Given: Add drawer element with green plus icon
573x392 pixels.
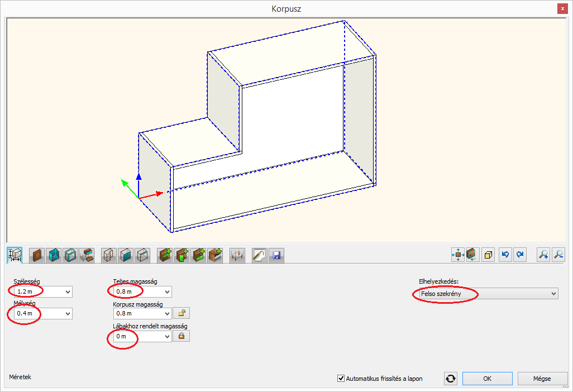Looking at the screenshot, I should point(198,255).
